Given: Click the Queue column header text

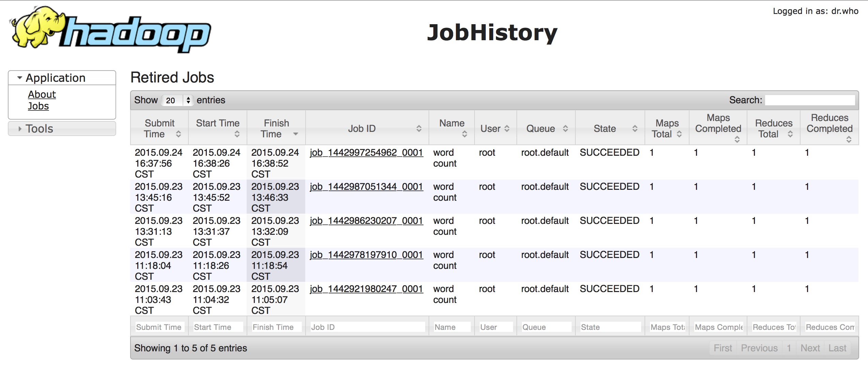Looking at the screenshot, I should 541,128.
